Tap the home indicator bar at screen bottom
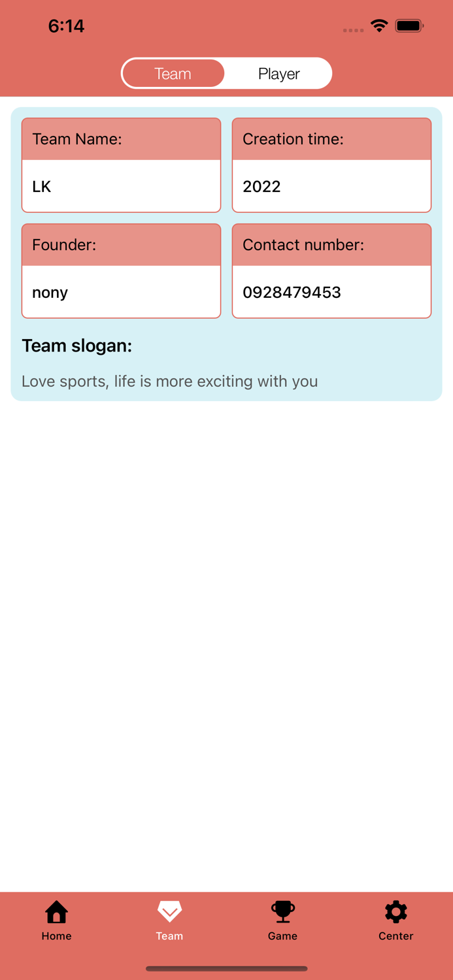The image size is (453, 980). point(226,969)
